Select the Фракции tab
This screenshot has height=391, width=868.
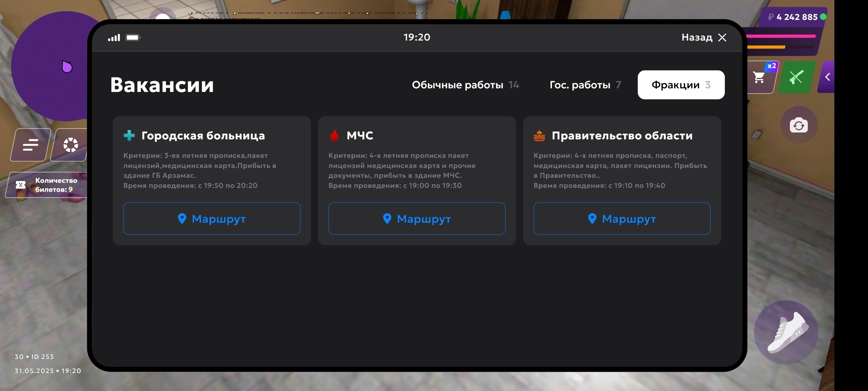click(681, 85)
